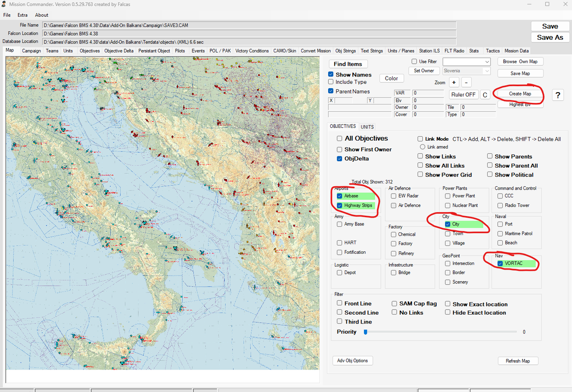The height and width of the screenshot is (392, 572).
Task: Enable Show Power Grid checkbox
Action: (420, 174)
